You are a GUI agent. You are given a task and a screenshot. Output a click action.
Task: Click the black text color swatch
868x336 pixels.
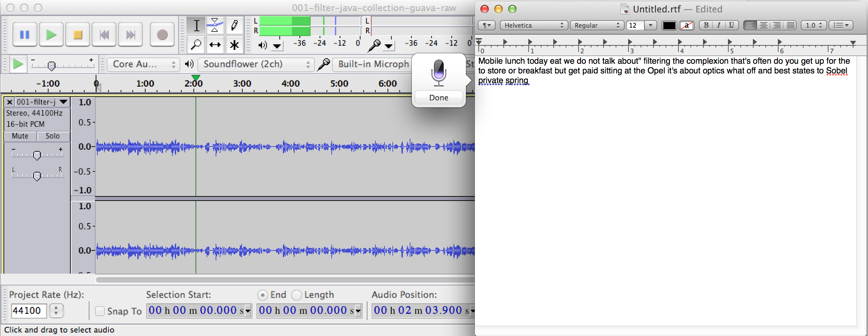[669, 26]
